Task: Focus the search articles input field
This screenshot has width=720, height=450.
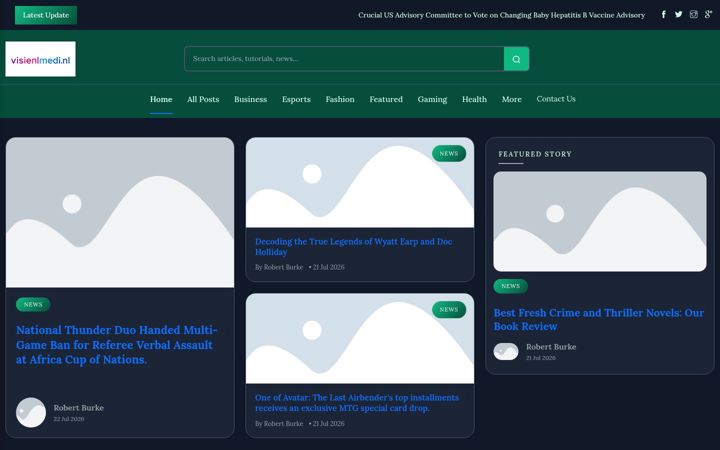Action: tap(344, 59)
